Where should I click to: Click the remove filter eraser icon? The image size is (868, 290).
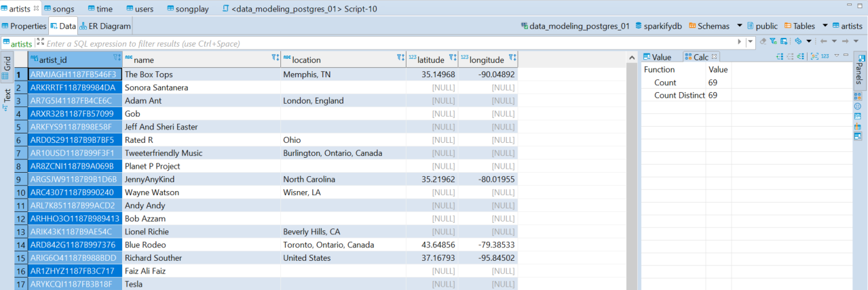(x=764, y=42)
